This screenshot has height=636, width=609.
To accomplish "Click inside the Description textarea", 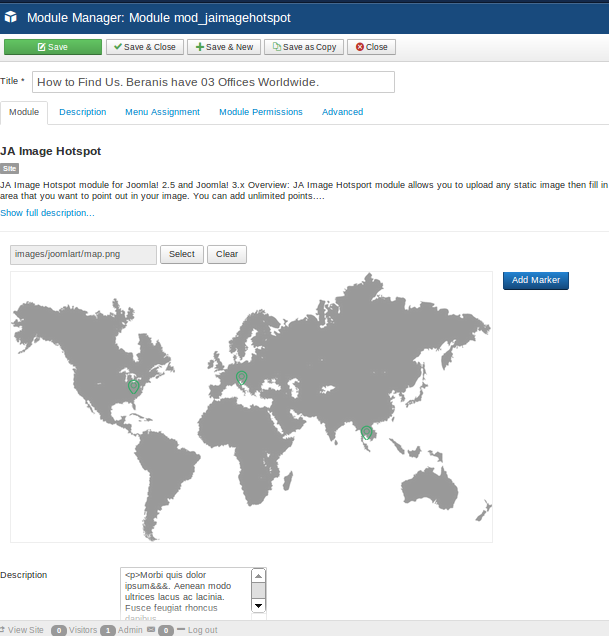I will (x=186, y=593).
